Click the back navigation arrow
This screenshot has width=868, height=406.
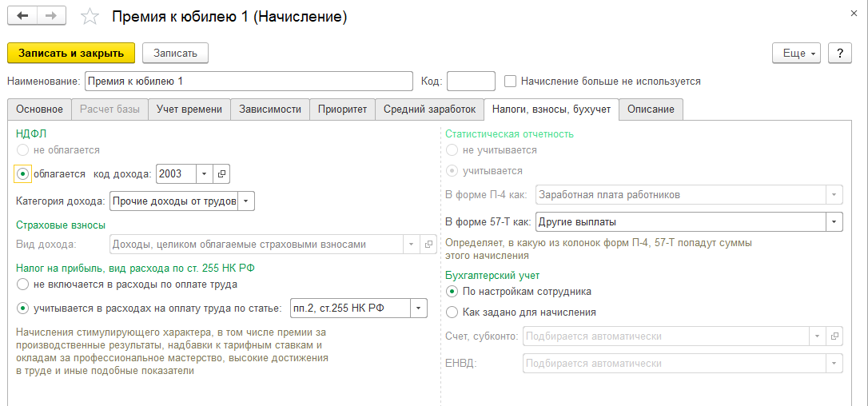coord(22,16)
